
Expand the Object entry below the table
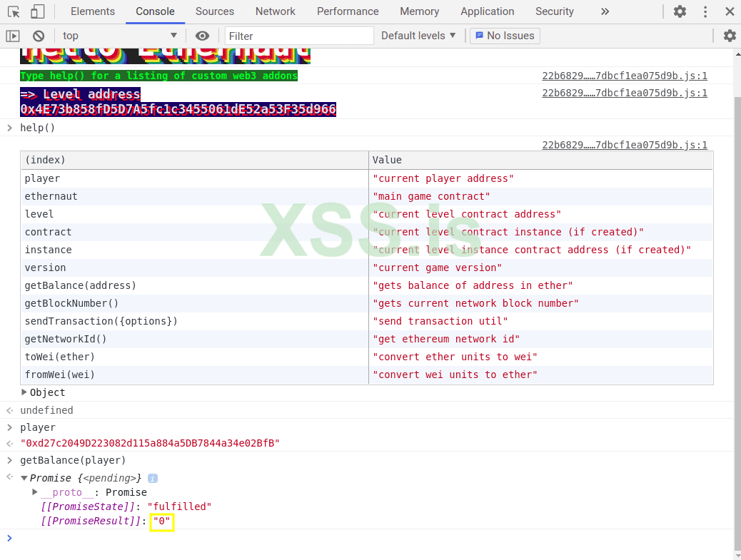(25, 392)
